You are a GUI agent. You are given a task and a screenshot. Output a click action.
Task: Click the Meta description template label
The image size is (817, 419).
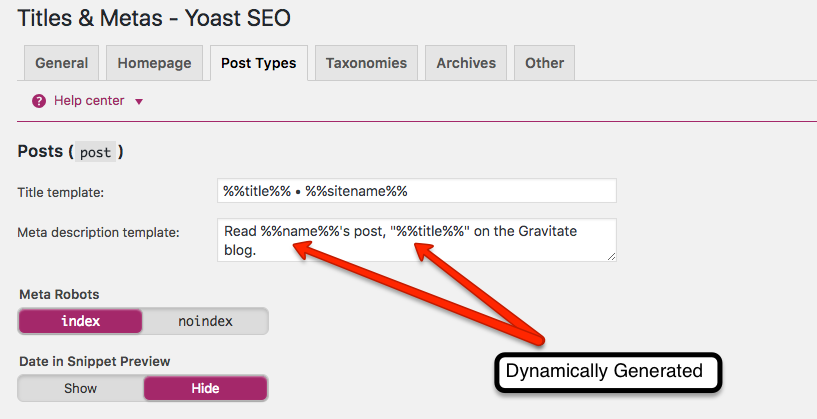tap(98, 232)
